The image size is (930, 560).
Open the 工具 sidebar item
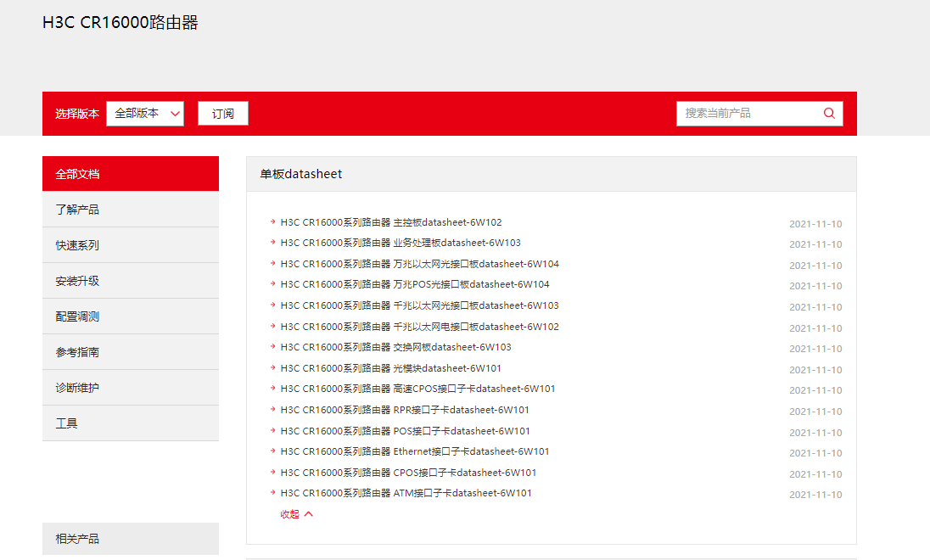(131, 423)
